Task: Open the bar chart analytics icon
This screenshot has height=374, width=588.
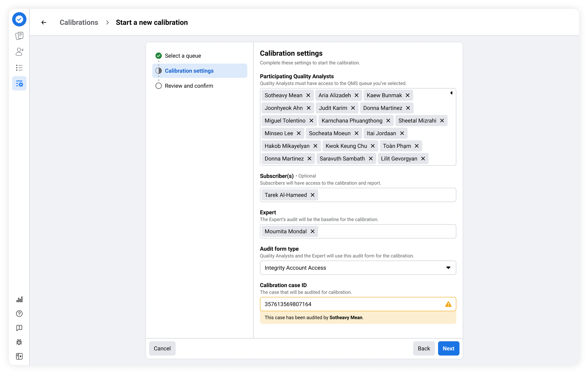Action: tap(19, 299)
